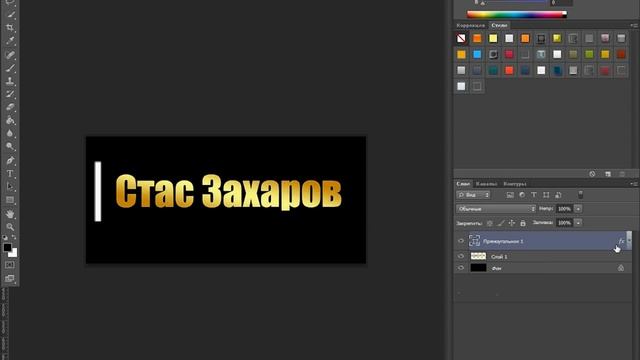
Task: Toggle lock position icon
Action: click(x=512, y=223)
